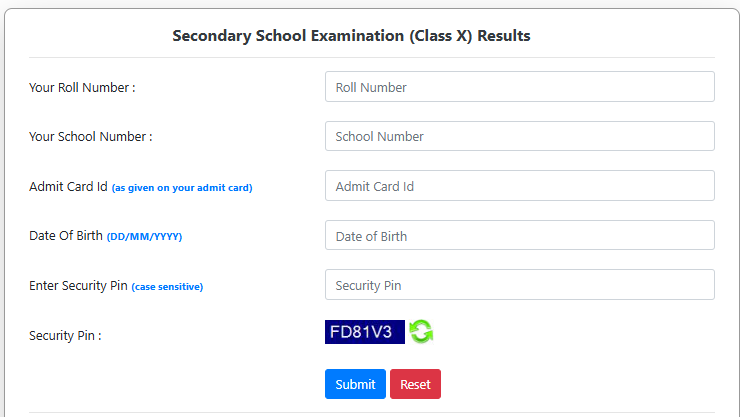Reset the form with the red button

(415, 384)
